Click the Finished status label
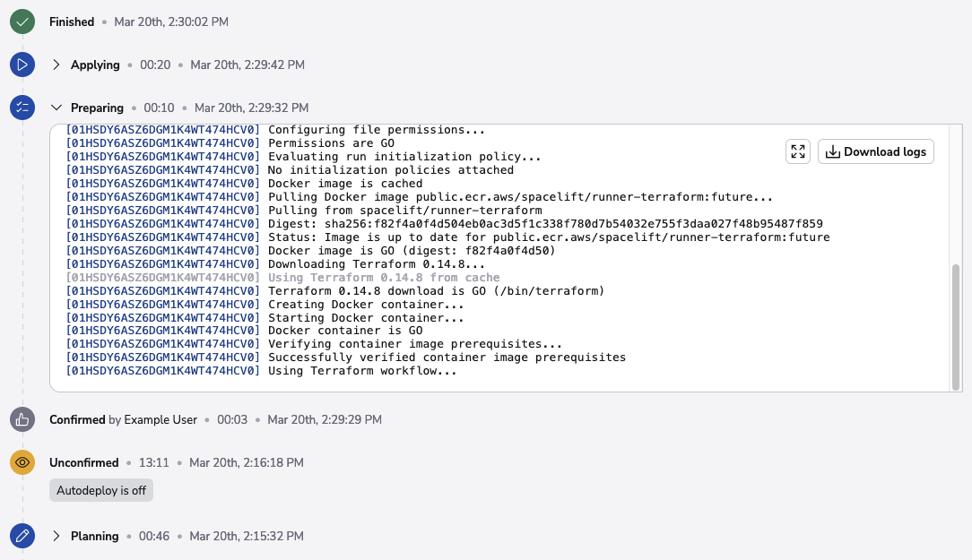The width and height of the screenshot is (972, 560). coord(72,22)
